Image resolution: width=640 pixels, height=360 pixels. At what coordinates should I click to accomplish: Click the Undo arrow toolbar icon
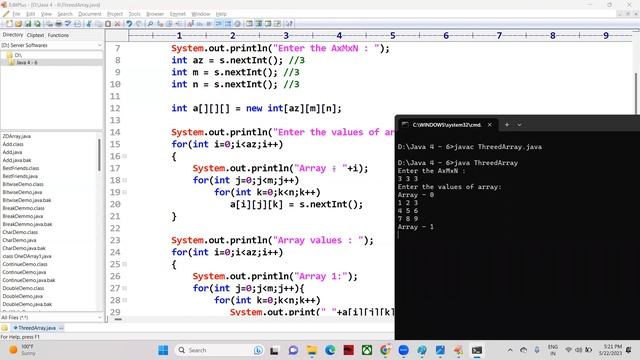click(129, 24)
